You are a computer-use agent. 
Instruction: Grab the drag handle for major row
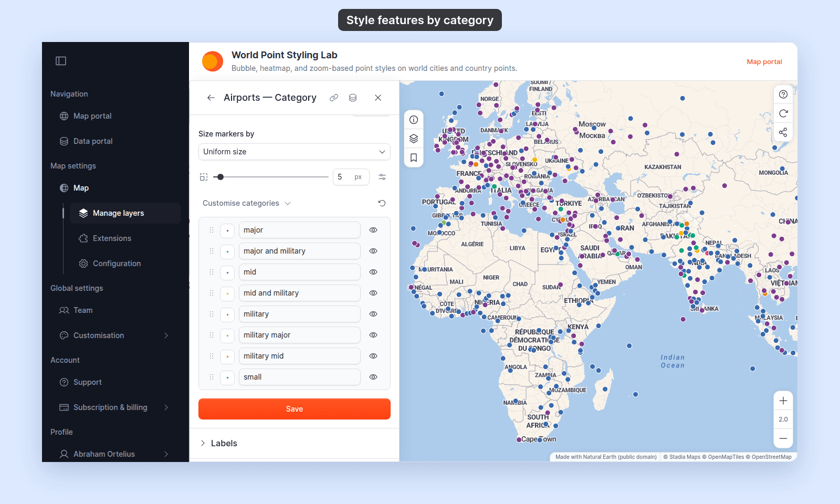(x=212, y=230)
